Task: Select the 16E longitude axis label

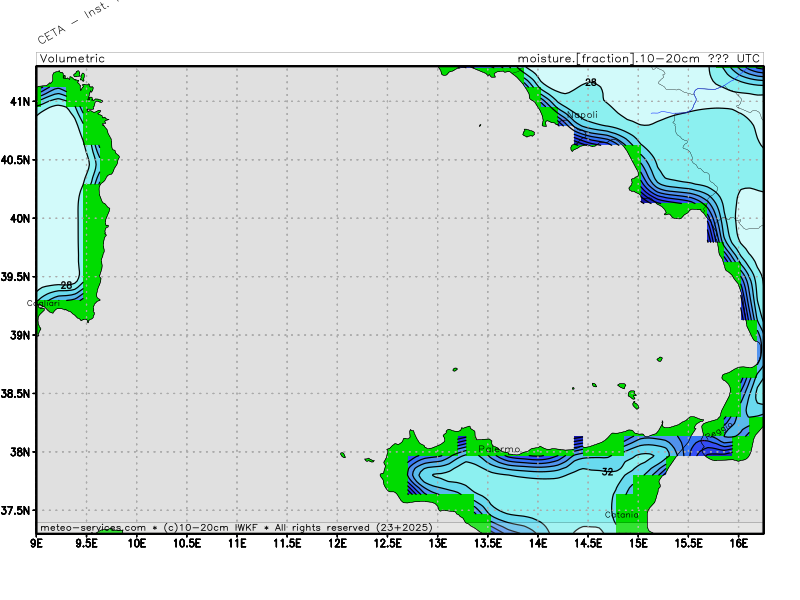Action: point(739,544)
